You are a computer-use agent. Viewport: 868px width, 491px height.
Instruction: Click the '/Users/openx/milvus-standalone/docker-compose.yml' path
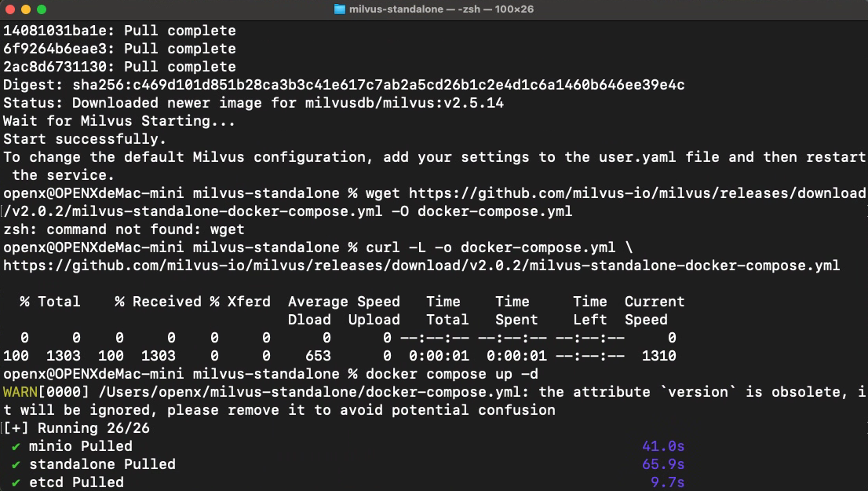coord(309,392)
